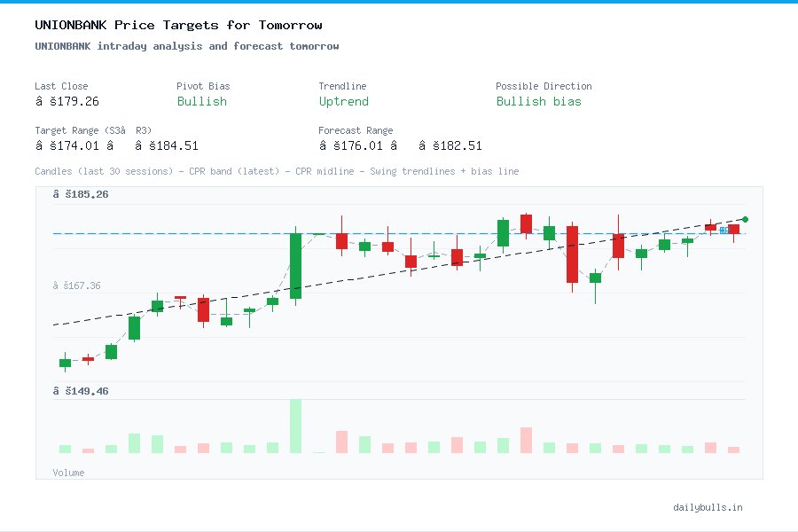Click the tallest green volume bar
Screen dimensions: 798x532
click(x=296, y=426)
